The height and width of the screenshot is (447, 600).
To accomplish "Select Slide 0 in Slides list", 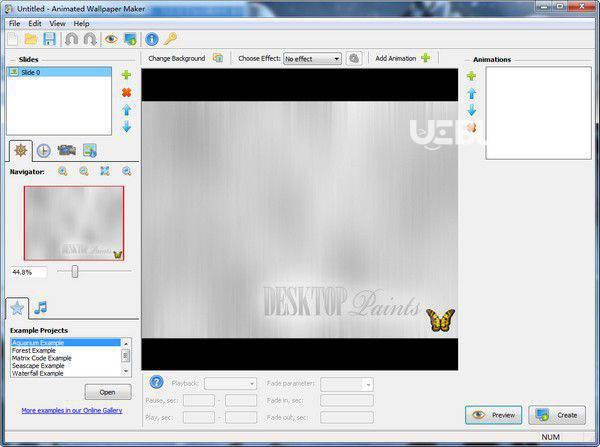I will tap(59, 72).
